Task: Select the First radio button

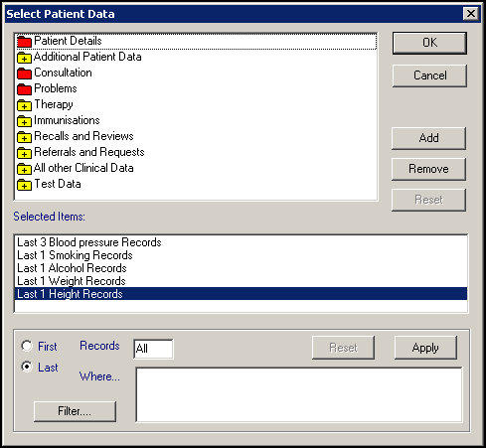Action: tap(27, 346)
